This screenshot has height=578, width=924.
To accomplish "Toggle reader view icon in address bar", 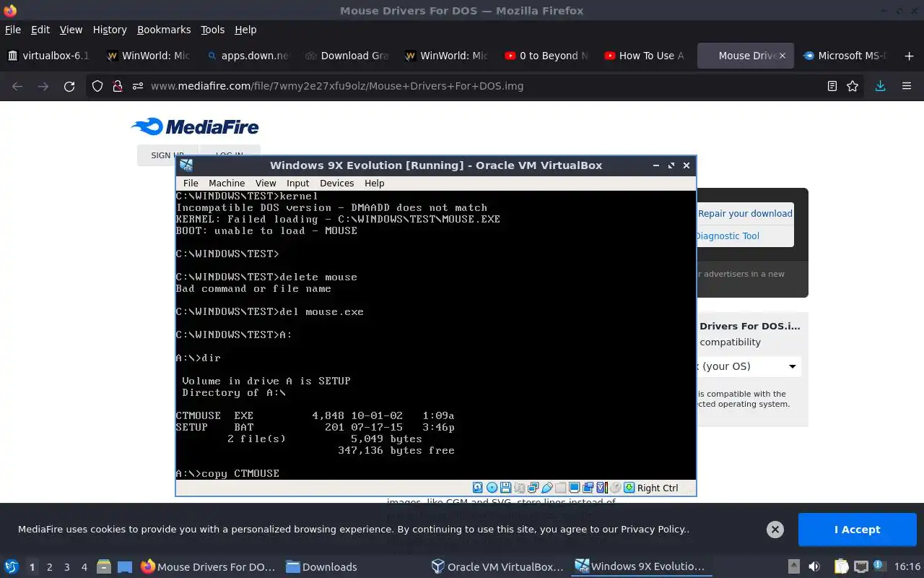I will pos(832,86).
